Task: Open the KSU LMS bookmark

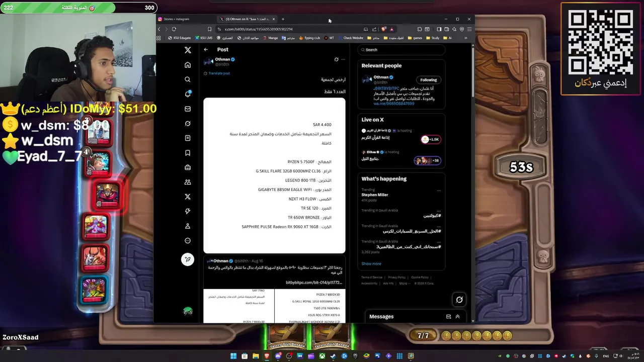Action: [204, 38]
